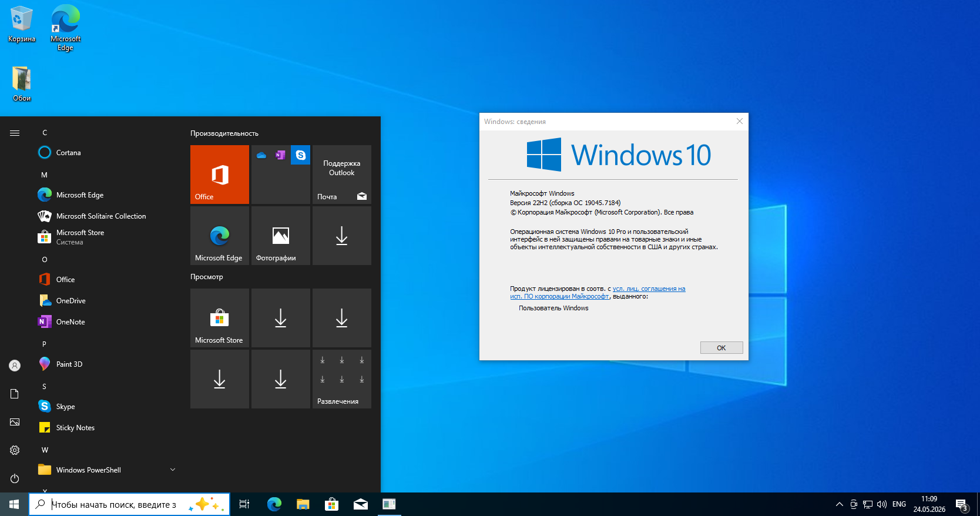This screenshot has height=516, width=980.
Task: Click the taskbar search box
Action: click(129, 504)
